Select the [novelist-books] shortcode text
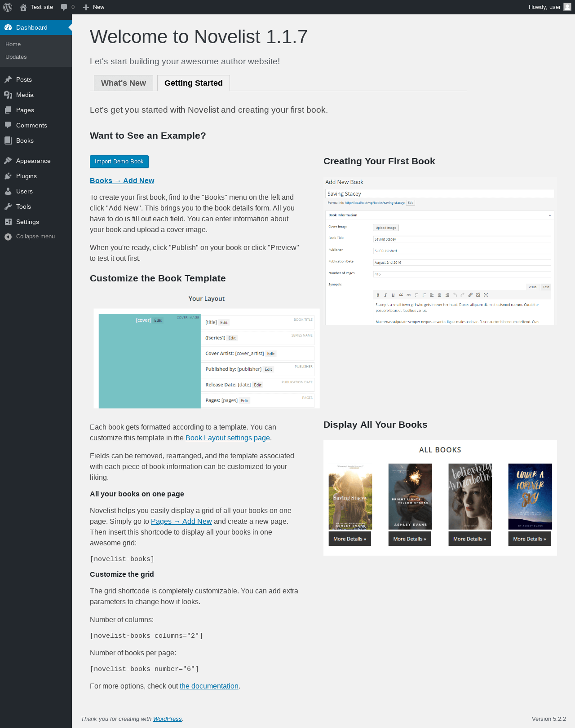The height and width of the screenshot is (728, 575). [122, 559]
